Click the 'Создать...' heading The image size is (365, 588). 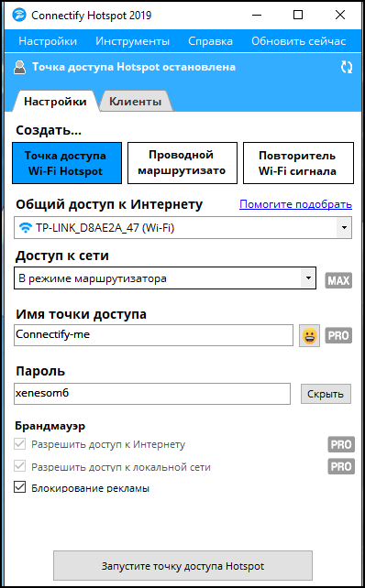(x=49, y=130)
